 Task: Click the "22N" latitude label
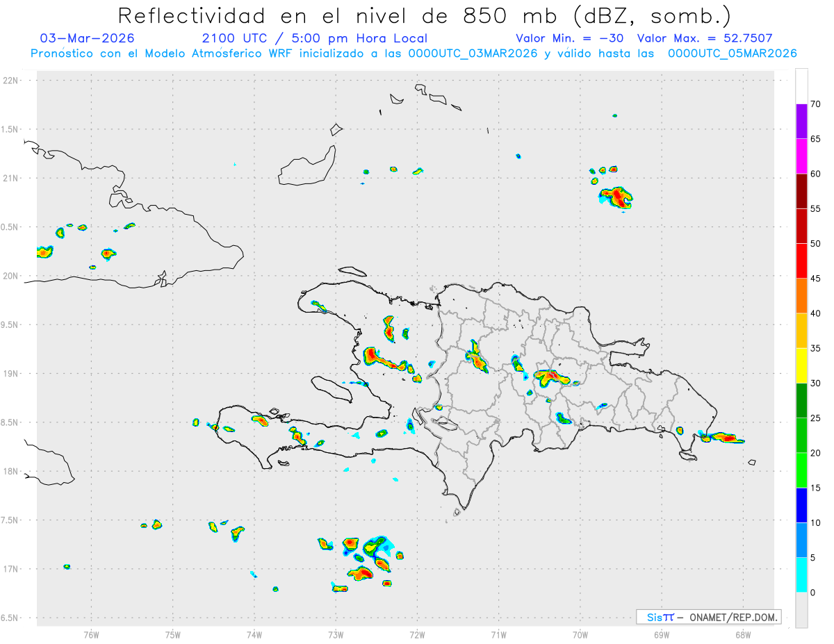(12, 81)
